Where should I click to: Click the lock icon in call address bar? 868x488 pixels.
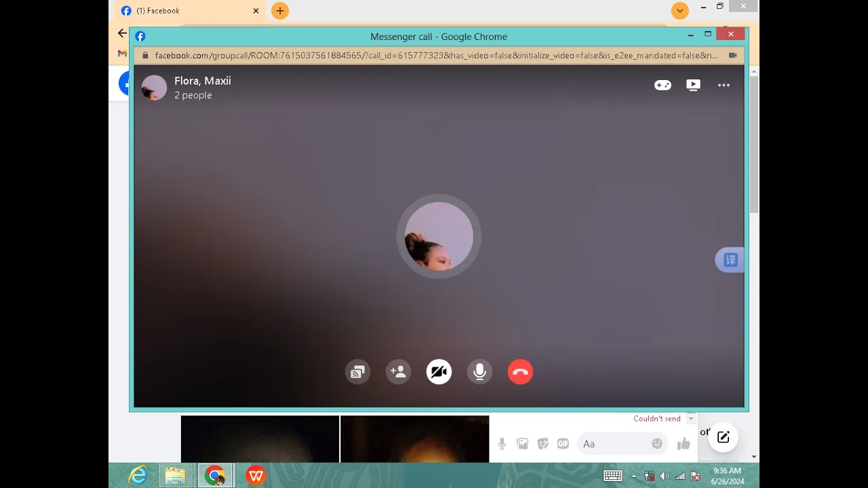pos(144,56)
